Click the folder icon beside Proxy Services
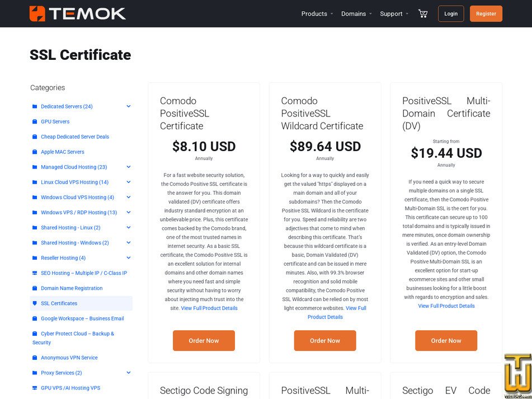Screen dimensions: 532x399 click(35, 373)
